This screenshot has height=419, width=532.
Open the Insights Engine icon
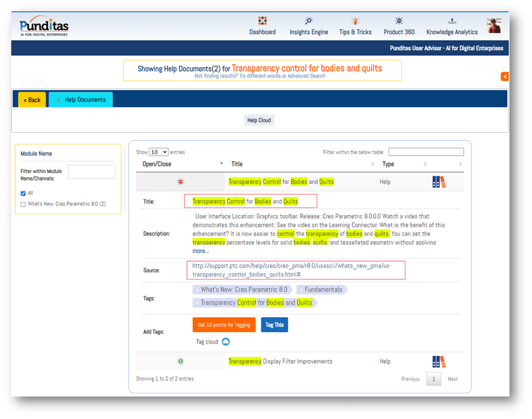(x=309, y=21)
